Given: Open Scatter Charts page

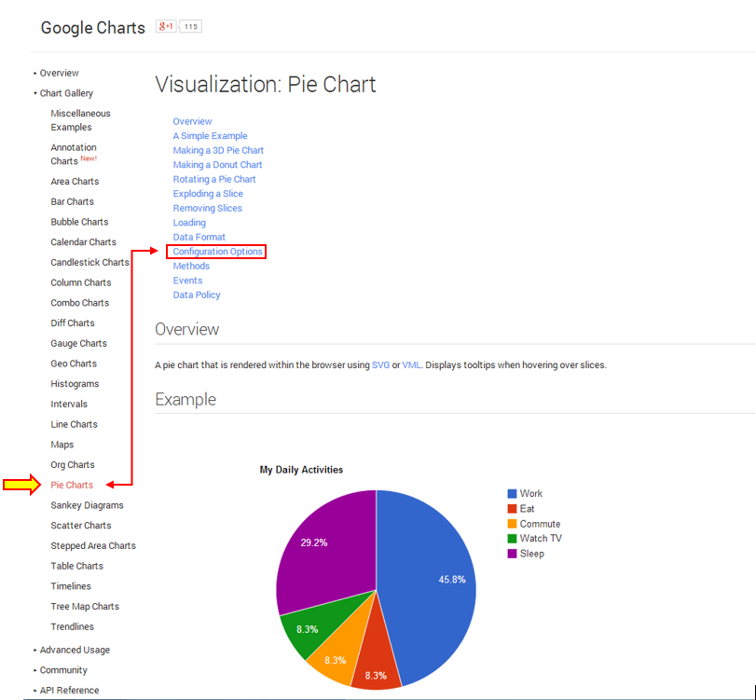Looking at the screenshot, I should [81, 526].
